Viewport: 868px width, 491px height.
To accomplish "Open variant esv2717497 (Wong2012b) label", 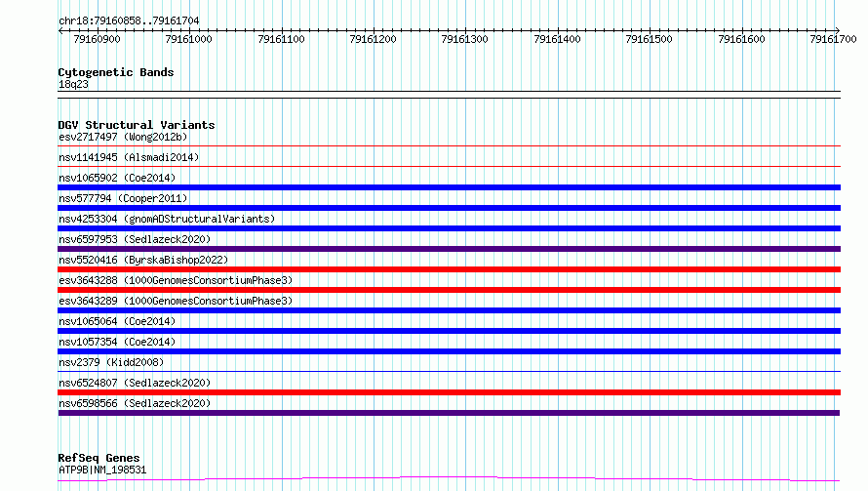I will [x=123, y=137].
